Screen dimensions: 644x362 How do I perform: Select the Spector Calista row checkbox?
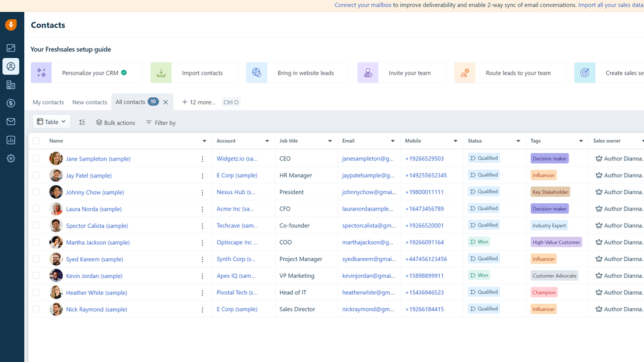(x=36, y=225)
